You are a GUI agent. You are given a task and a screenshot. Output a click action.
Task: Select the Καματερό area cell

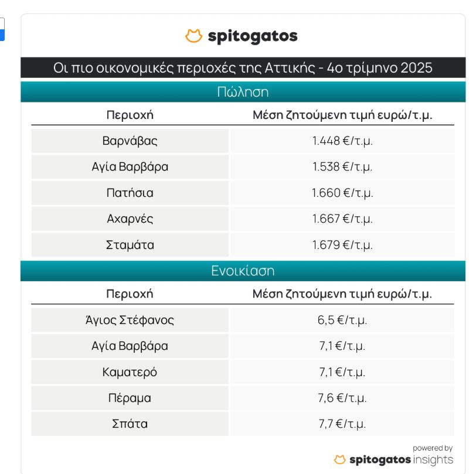coord(130,372)
